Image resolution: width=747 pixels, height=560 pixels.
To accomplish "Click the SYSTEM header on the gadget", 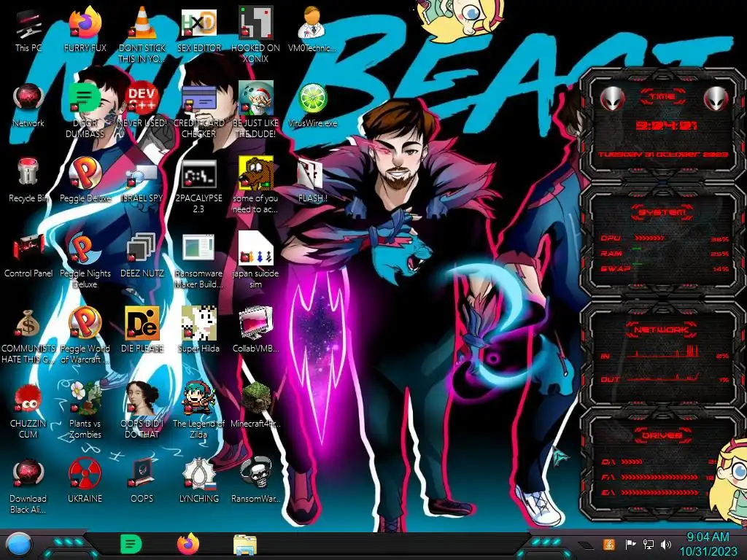I will pyautogui.click(x=662, y=212).
